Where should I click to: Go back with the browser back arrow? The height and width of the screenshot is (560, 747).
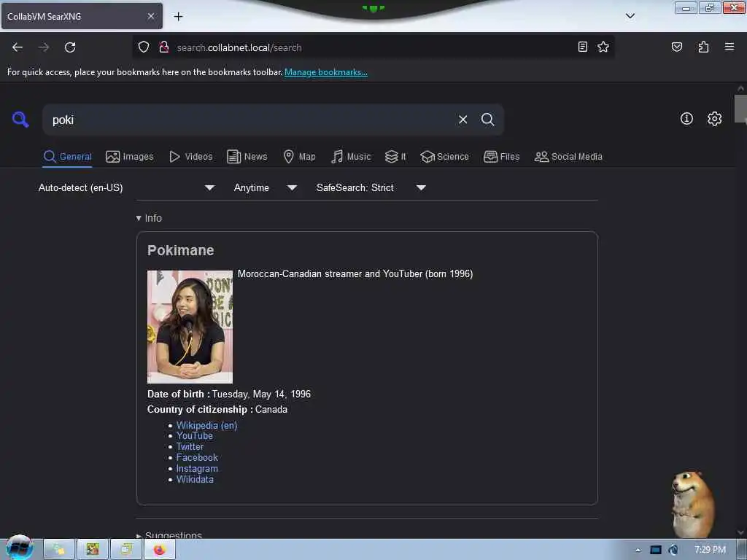18,47
